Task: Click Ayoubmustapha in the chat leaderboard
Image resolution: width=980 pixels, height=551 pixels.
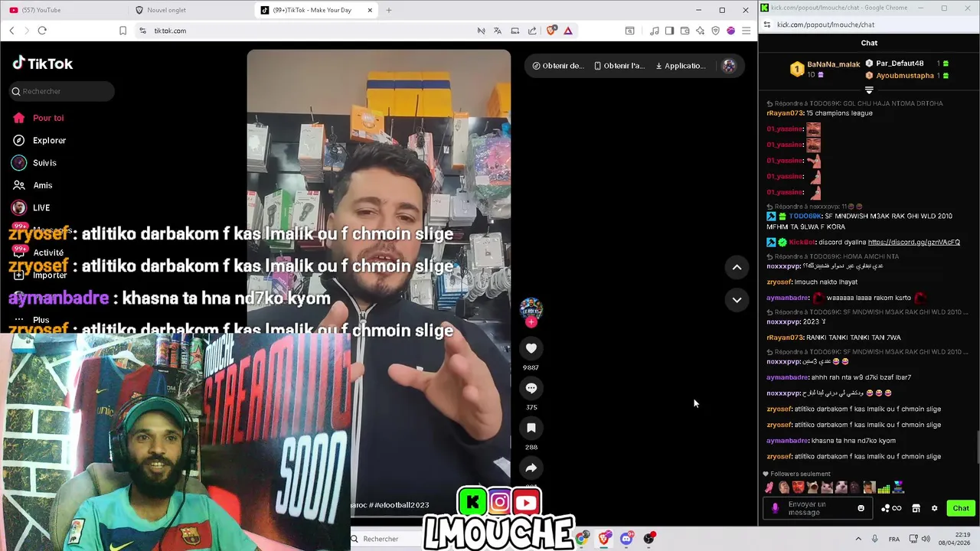Action: (905, 76)
